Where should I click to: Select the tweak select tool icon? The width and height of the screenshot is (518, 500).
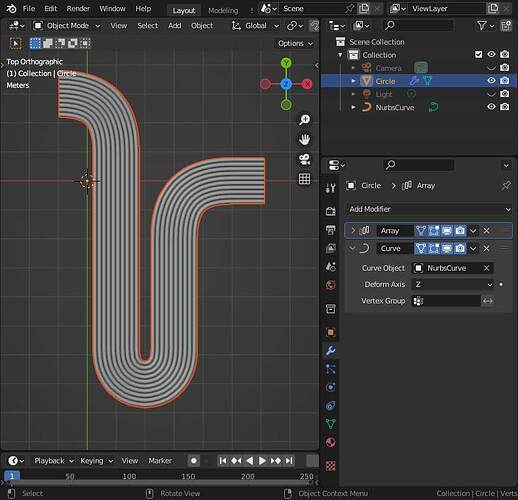(x=15, y=43)
